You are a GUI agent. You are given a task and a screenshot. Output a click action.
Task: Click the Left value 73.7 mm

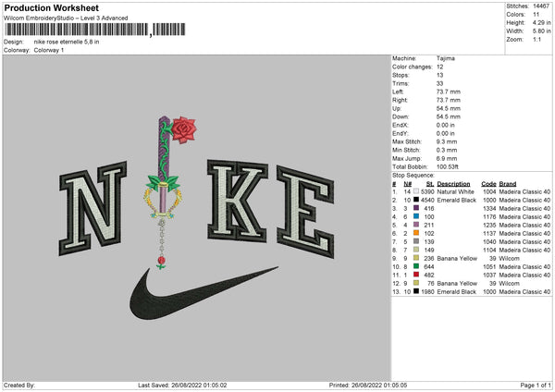point(449,92)
